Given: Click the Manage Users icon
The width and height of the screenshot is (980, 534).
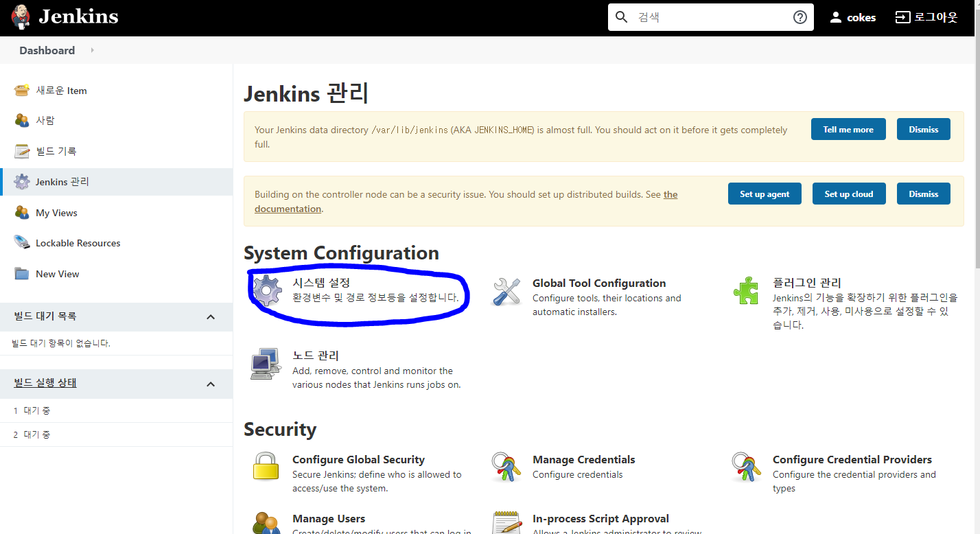Looking at the screenshot, I should tap(266, 522).
